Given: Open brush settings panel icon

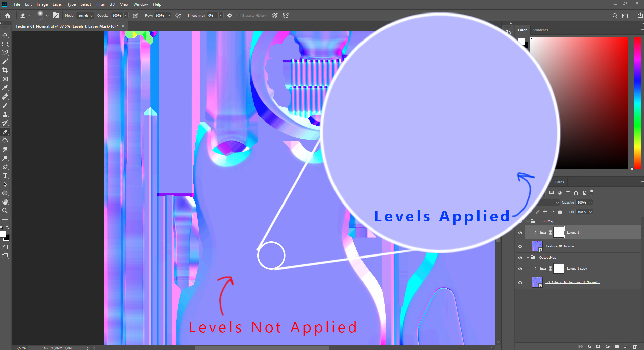Looking at the screenshot, I should [x=56, y=16].
